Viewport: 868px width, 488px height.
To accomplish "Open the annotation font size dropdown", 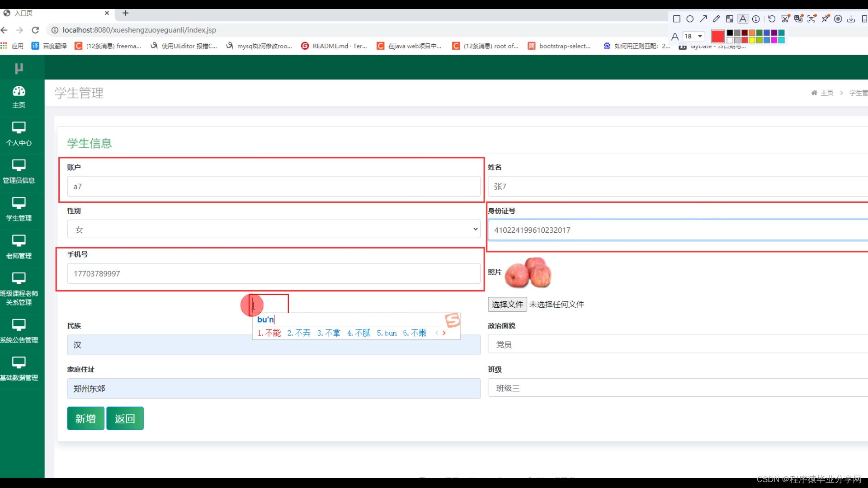I will coord(694,36).
